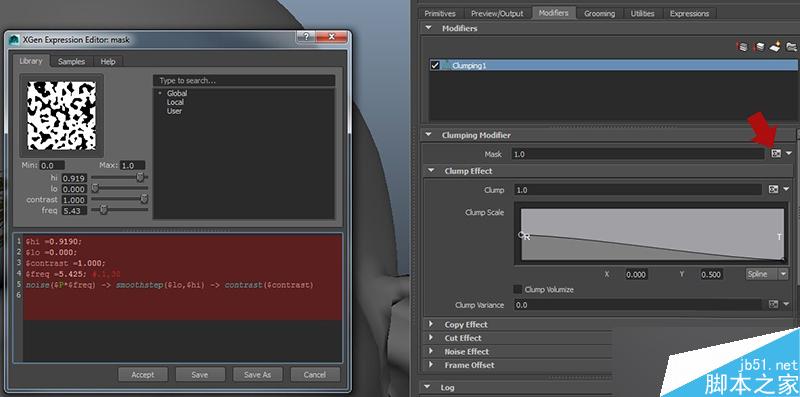This screenshot has width=800, height=397.
Task: Click the ramp X value field
Action: 636,274
